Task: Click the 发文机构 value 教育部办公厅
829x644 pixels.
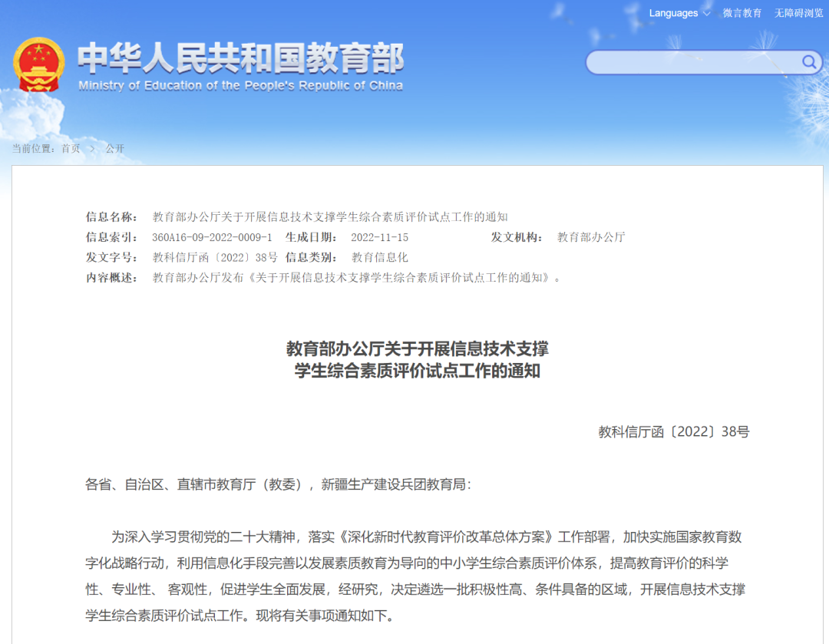Action: point(589,237)
